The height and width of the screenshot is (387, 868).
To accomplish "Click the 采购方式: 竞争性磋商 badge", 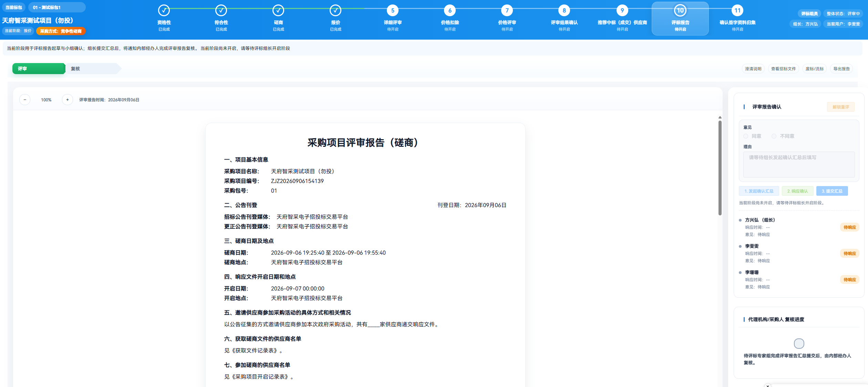I will (x=61, y=31).
